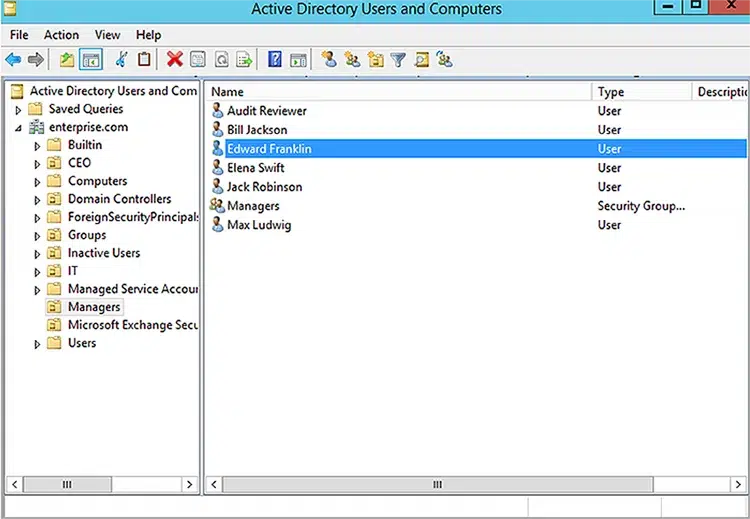
Task: Click the list pane scrollbar left arrow
Action: (214, 484)
